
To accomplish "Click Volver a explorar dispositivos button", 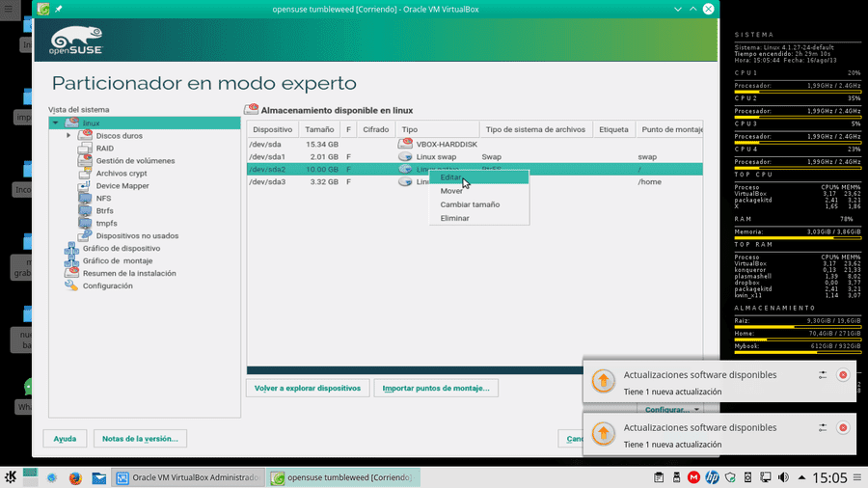I will point(308,388).
